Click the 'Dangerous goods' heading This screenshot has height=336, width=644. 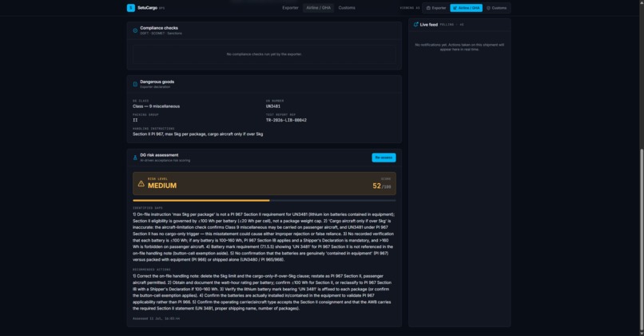tap(157, 82)
